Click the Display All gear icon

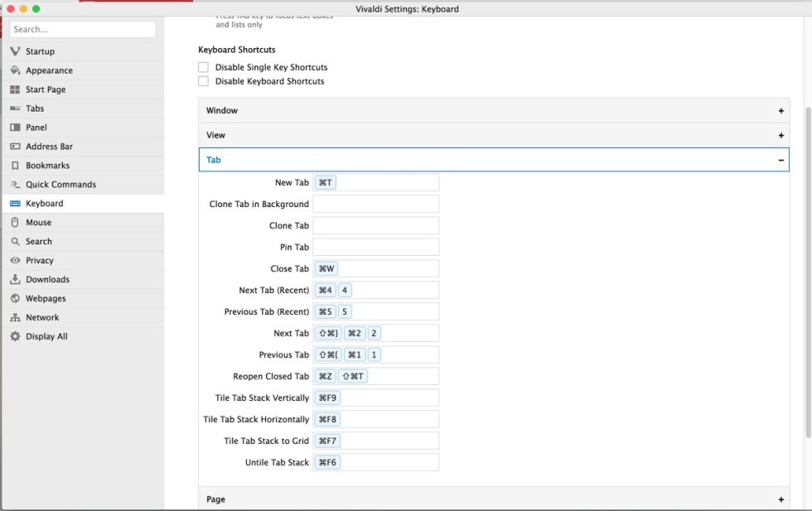click(15, 336)
